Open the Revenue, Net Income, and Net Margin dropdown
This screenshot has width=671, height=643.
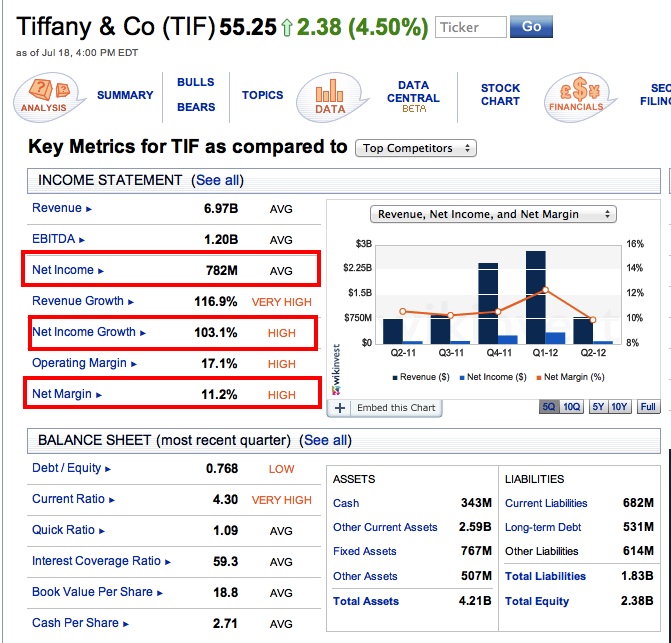493,214
